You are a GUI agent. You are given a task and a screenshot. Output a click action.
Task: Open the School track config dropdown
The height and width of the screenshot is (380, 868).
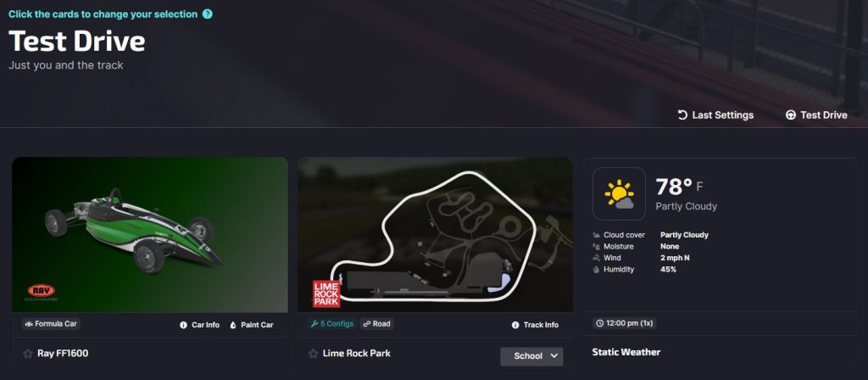click(x=531, y=356)
